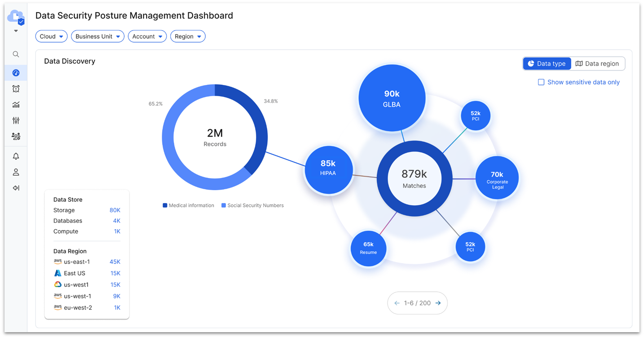Click the search icon in sidebar

coord(16,54)
